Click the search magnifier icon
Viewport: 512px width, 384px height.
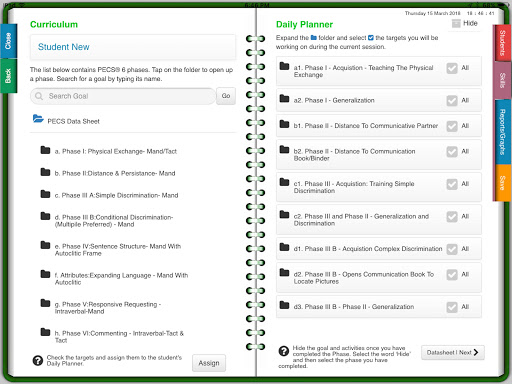coord(39,96)
